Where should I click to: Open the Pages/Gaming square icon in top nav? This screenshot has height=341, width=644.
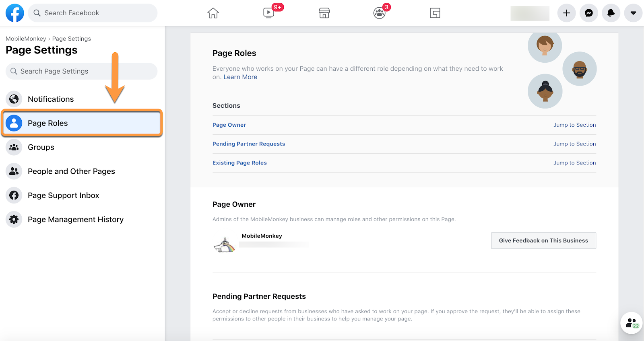[435, 13]
